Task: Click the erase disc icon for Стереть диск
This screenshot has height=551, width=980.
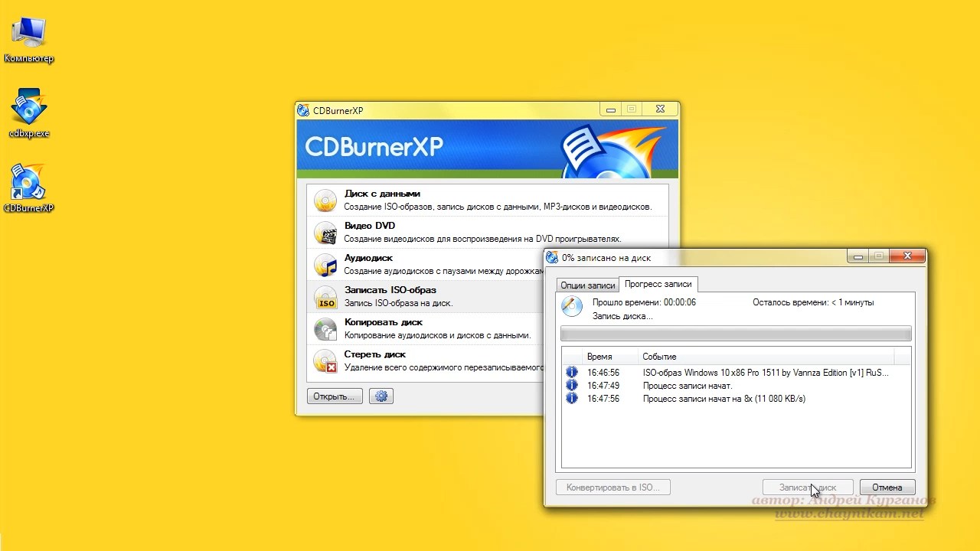Action: (325, 361)
